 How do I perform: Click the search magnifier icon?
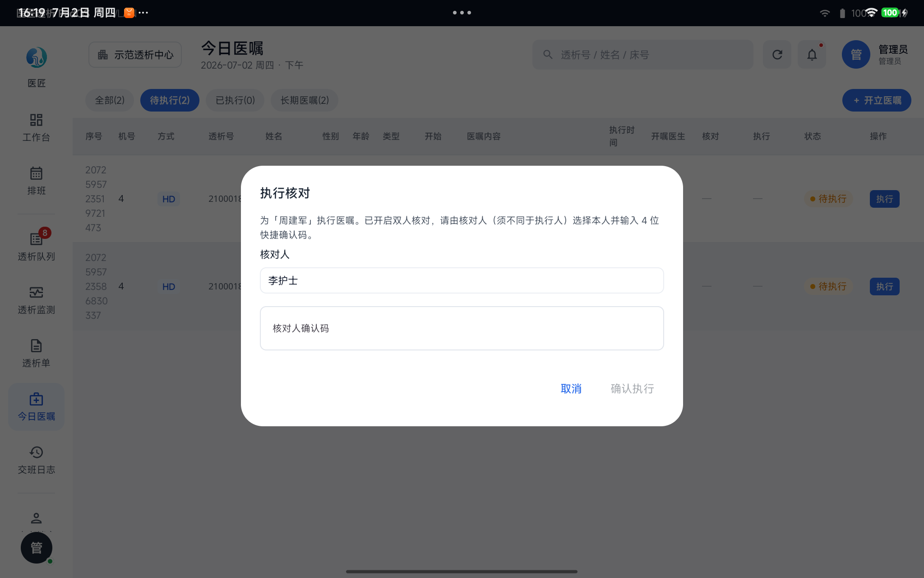point(548,55)
